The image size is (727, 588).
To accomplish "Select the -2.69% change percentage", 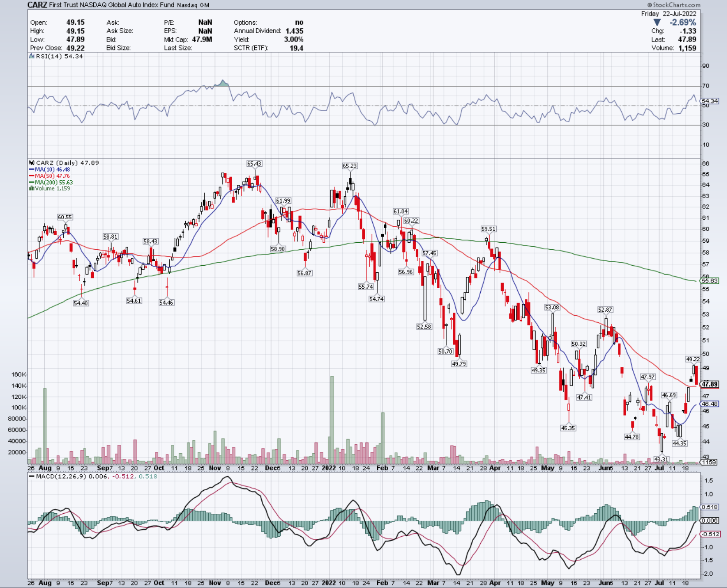I will click(x=683, y=23).
